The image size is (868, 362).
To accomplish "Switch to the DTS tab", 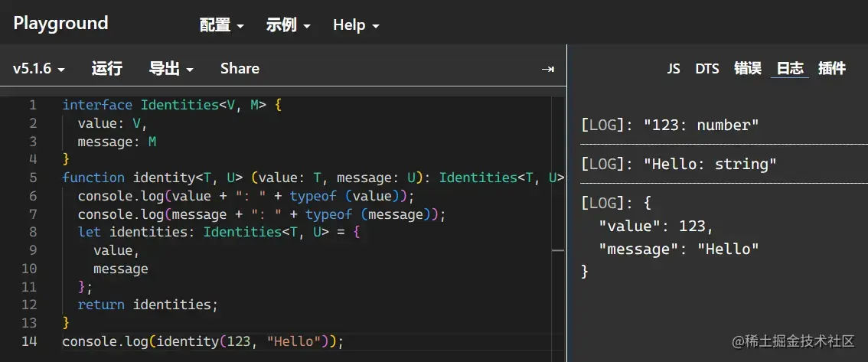I will tap(707, 69).
